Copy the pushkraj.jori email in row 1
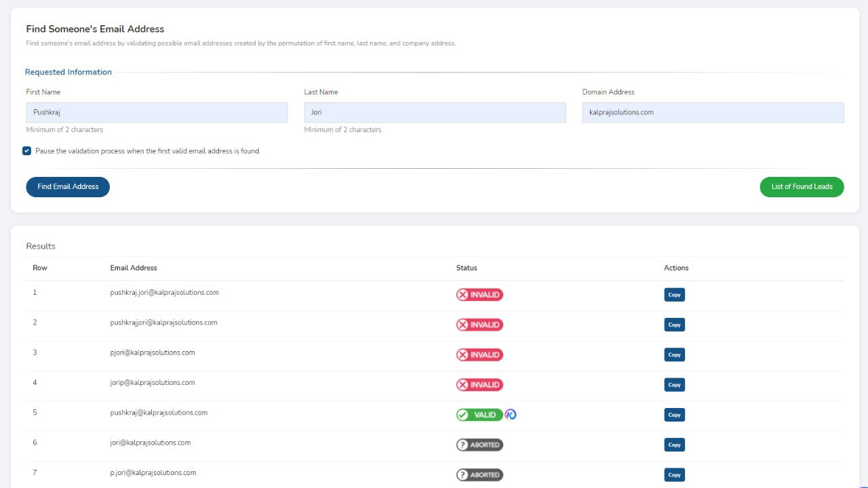The height and width of the screenshot is (488, 868). click(x=674, y=295)
